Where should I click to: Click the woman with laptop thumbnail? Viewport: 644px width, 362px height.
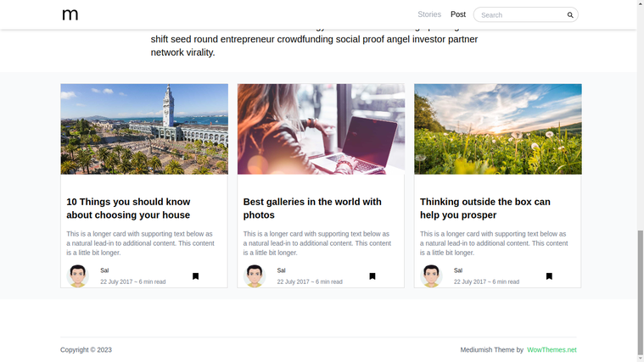tap(321, 129)
